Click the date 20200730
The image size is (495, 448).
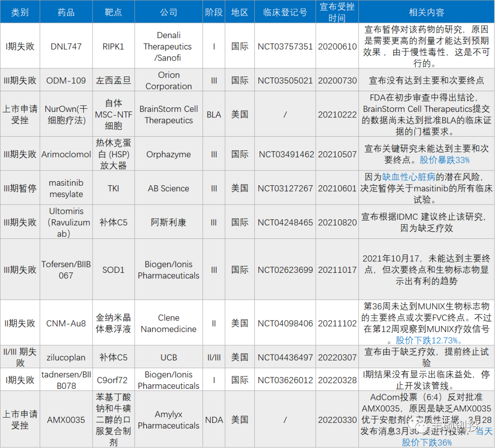(x=337, y=80)
